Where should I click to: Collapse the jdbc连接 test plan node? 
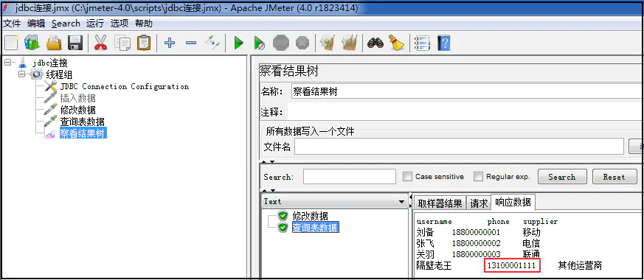8,63
